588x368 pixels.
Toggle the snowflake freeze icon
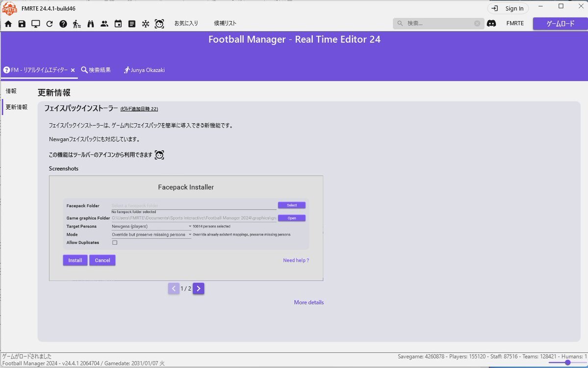point(146,24)
